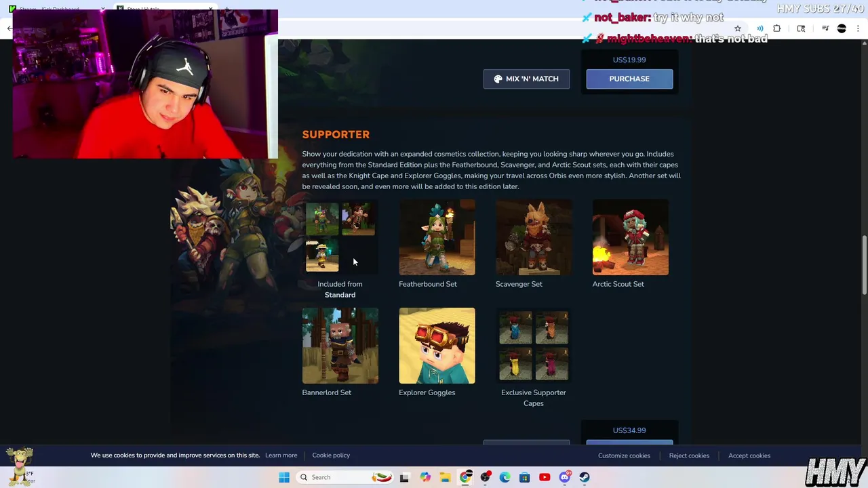Click the 'Featherbound Set' caption
Viewport: 868px width, 488px height.
point(428,284)
